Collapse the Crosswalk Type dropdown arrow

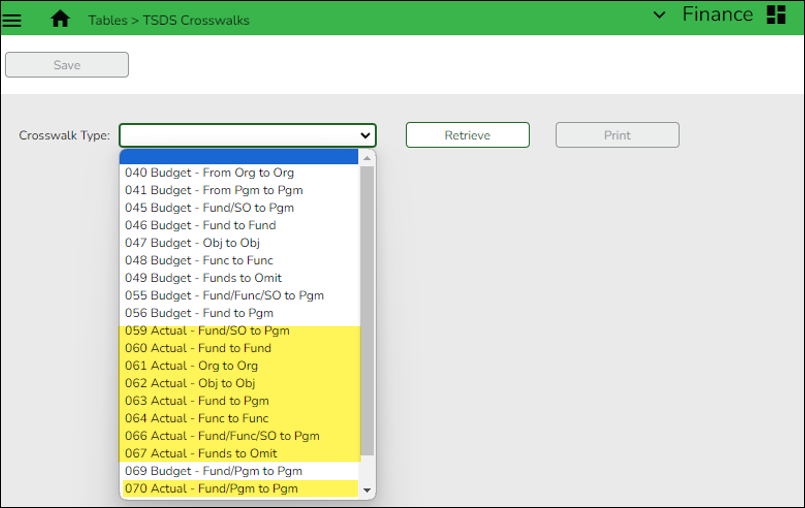coord(365,136)
